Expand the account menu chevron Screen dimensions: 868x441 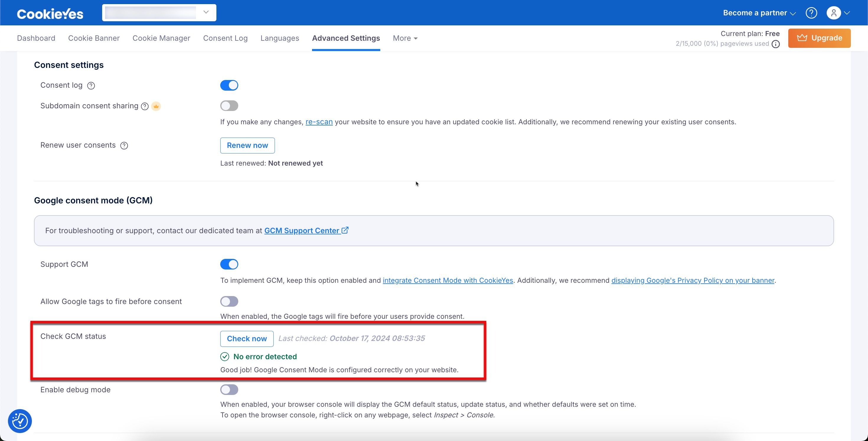847,13
